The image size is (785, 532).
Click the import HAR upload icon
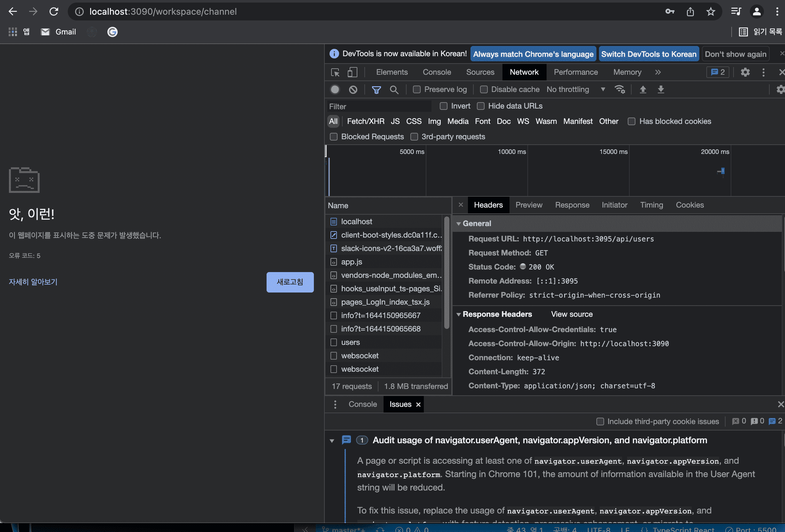pos(643,89)
